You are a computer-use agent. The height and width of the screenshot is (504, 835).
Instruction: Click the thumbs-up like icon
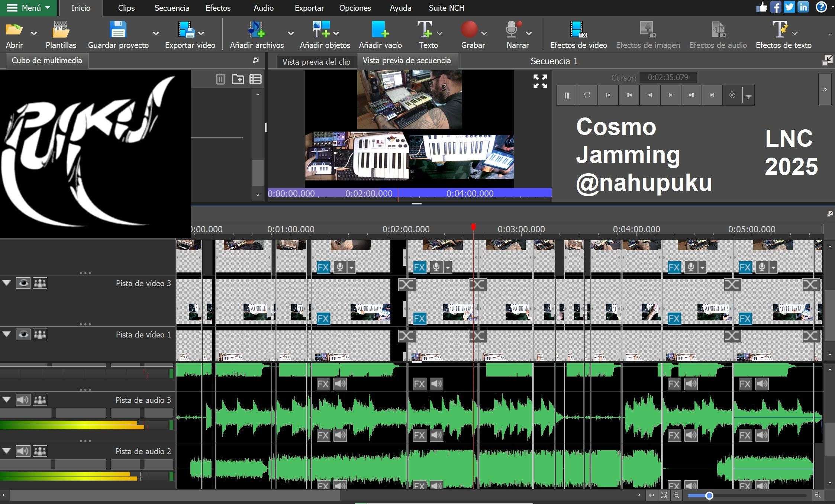coord(761,7)
